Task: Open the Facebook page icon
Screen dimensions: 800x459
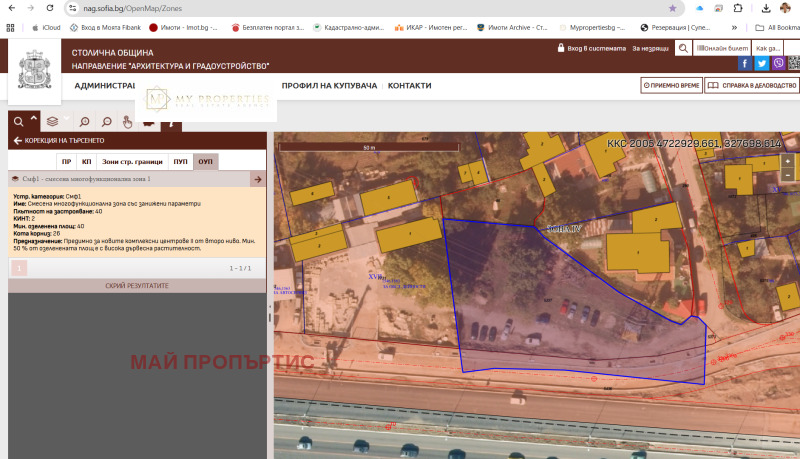Action: pyautogui.click(x=745, y=63)
